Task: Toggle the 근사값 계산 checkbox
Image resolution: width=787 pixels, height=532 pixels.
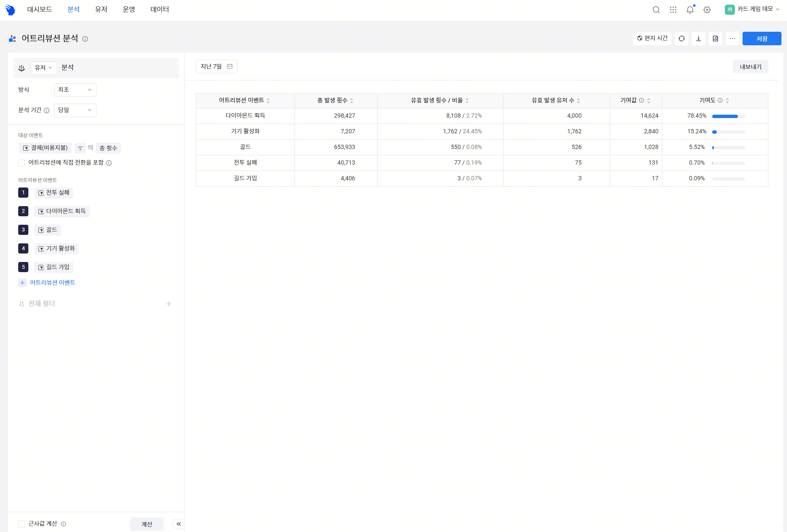Action: coord(22,524)
